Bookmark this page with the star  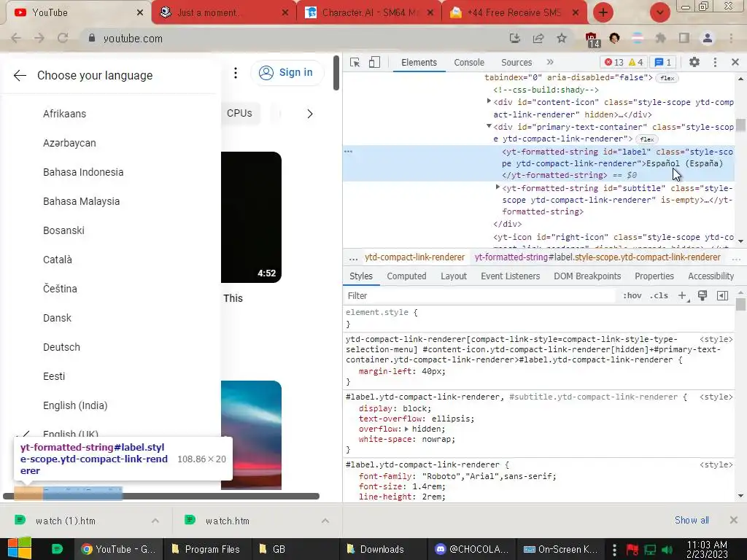point(562,38)
